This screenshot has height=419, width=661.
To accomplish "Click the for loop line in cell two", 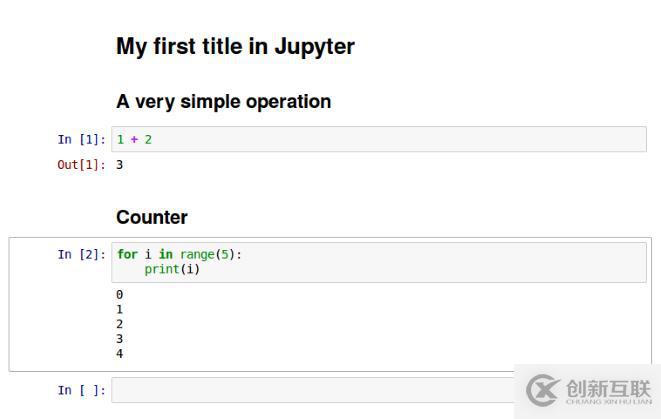I will 180,254.
